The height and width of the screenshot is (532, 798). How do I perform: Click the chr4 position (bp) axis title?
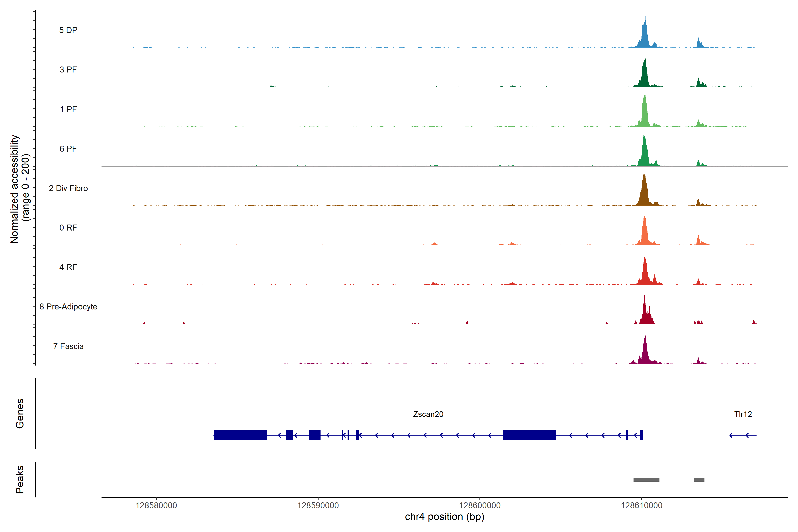(444, 517)
